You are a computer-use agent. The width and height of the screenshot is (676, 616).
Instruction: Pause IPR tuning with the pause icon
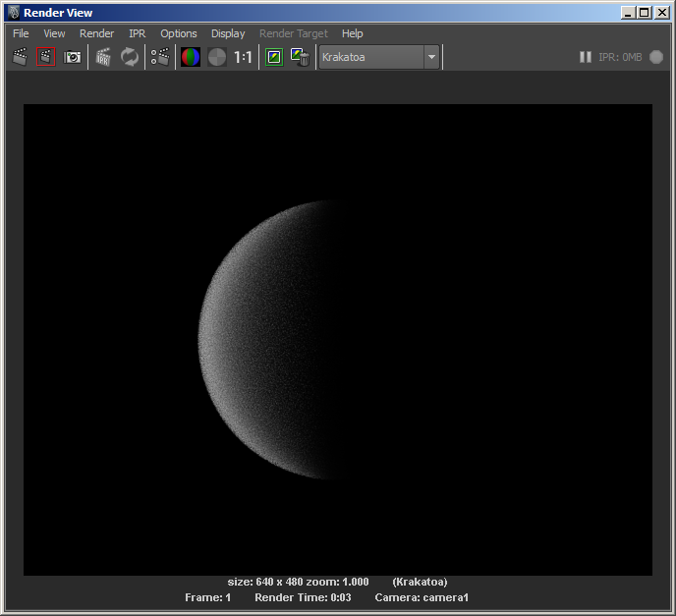click(585, 57)
